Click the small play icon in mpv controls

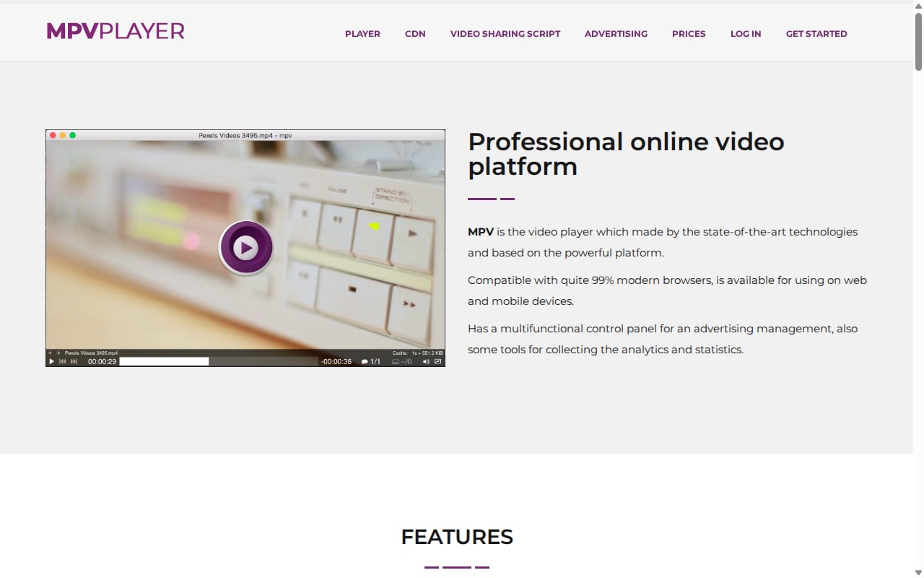pos(51,361)
